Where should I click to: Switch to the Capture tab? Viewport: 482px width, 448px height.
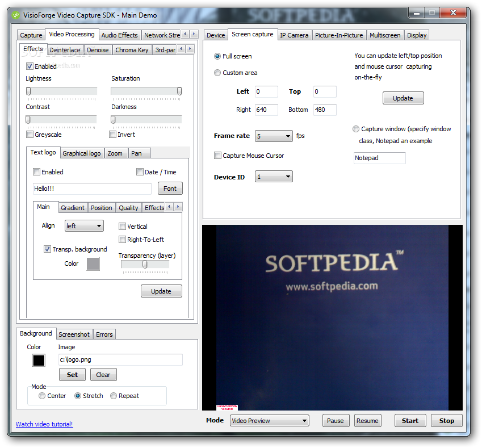coord(31,35)
